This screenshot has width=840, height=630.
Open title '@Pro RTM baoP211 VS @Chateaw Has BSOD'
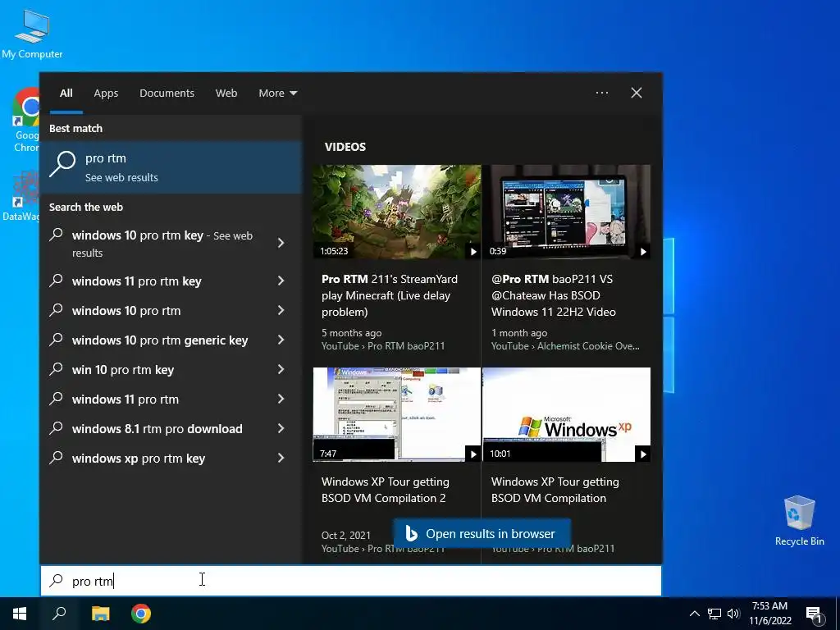(x=554, y=295)
